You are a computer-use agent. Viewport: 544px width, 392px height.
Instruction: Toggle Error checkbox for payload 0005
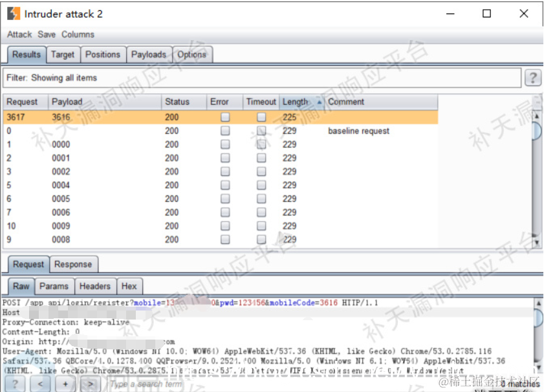(x=225, y=199)
